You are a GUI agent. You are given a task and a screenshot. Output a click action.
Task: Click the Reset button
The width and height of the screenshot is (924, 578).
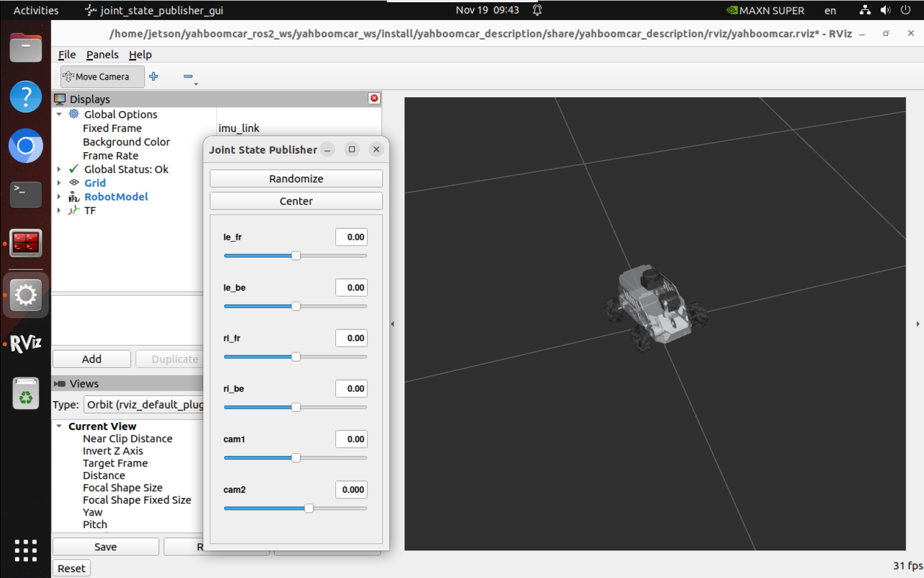coord(72,568)
